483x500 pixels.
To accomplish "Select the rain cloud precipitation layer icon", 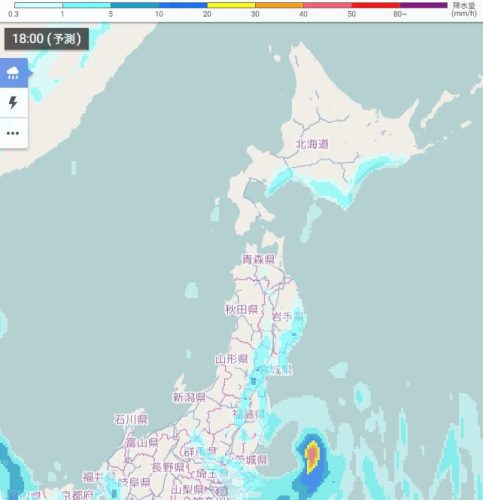I will tap(13, 73).
